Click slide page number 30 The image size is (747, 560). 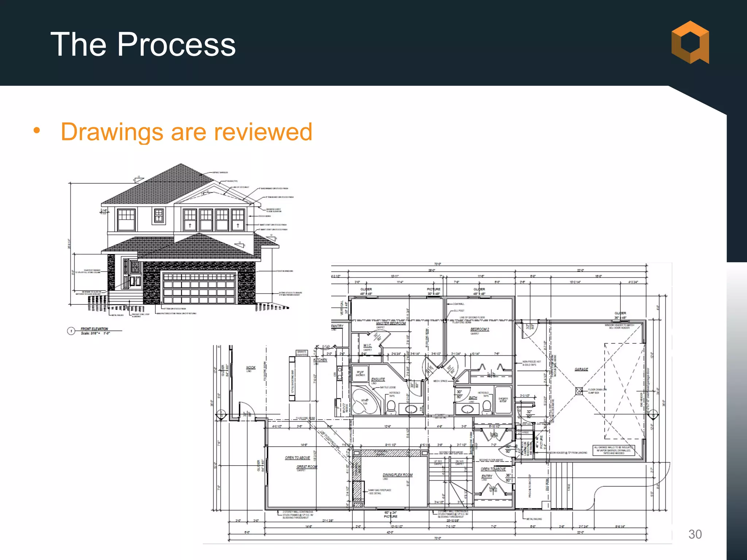(x=695, y=534)
